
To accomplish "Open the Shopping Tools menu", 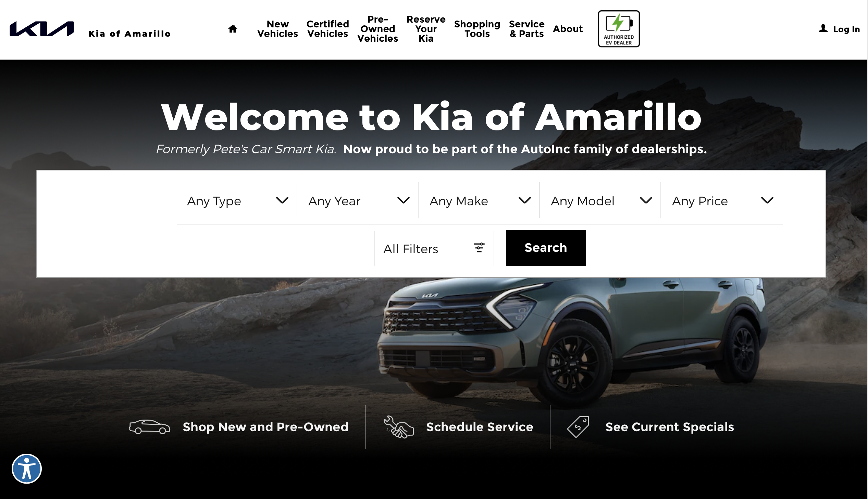I will tap(477, 29).
